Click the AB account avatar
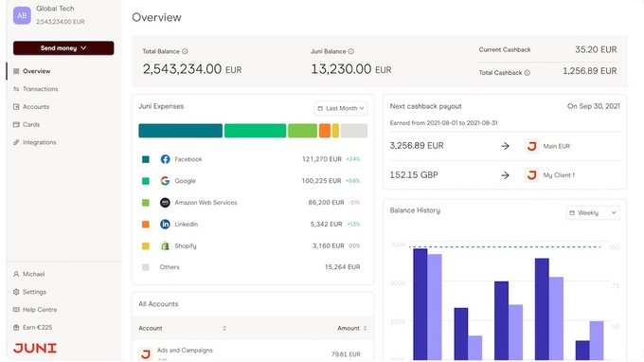Screen dimensions: 644x362 tap(22, 15)
